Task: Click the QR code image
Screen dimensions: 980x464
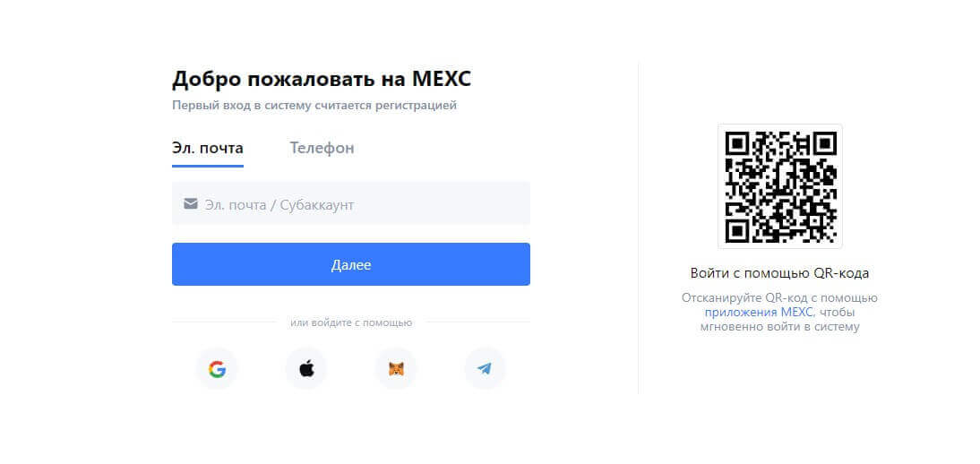Action: pyautogui.click(x=780, y=186)
